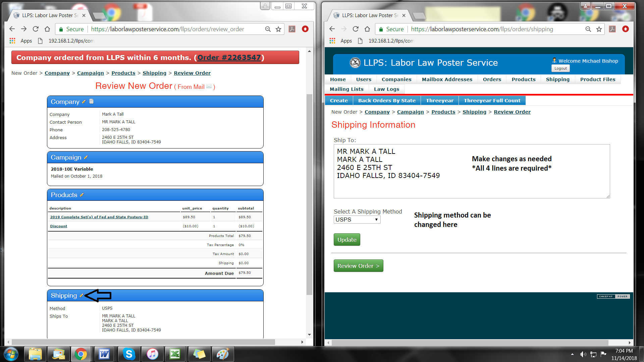644x362 pixels.
Task: Open Skype from the taskbar
Action: [x=129, y=354]
